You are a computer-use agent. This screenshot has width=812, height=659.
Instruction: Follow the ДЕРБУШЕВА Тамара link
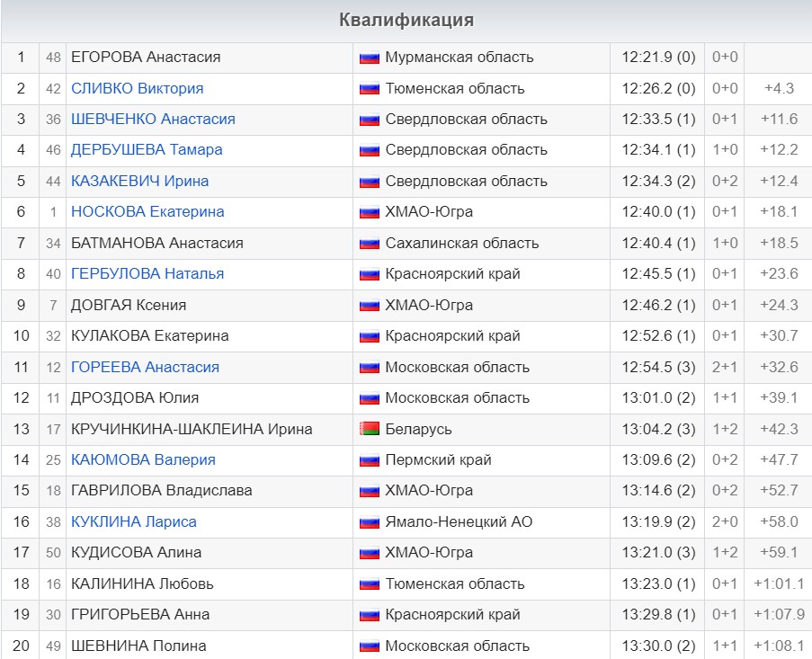[147, 149]
